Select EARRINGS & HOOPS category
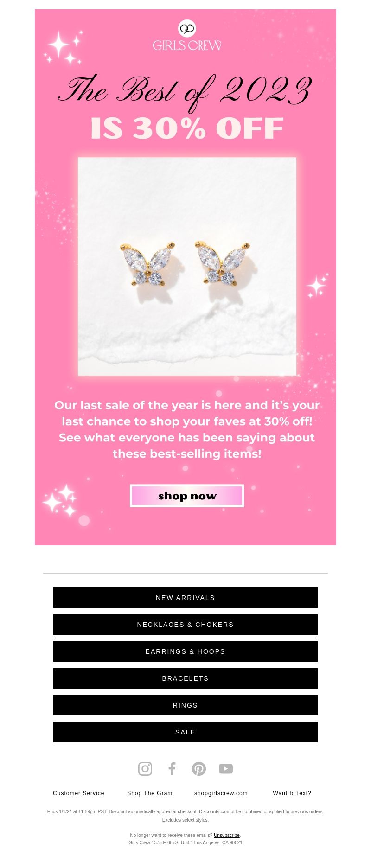The height and width of the screenshot is (868, 371). point(185,651)
